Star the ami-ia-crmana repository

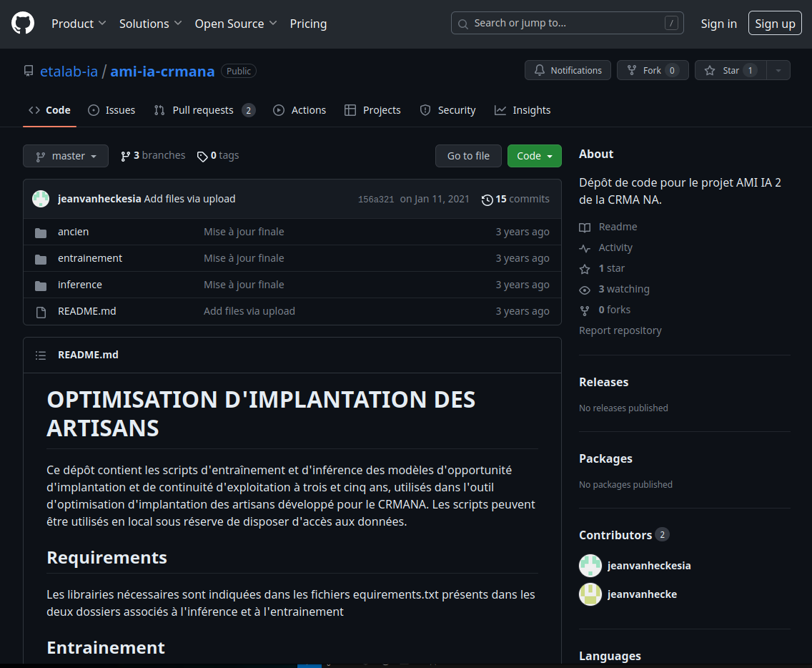tap(731, 71)
